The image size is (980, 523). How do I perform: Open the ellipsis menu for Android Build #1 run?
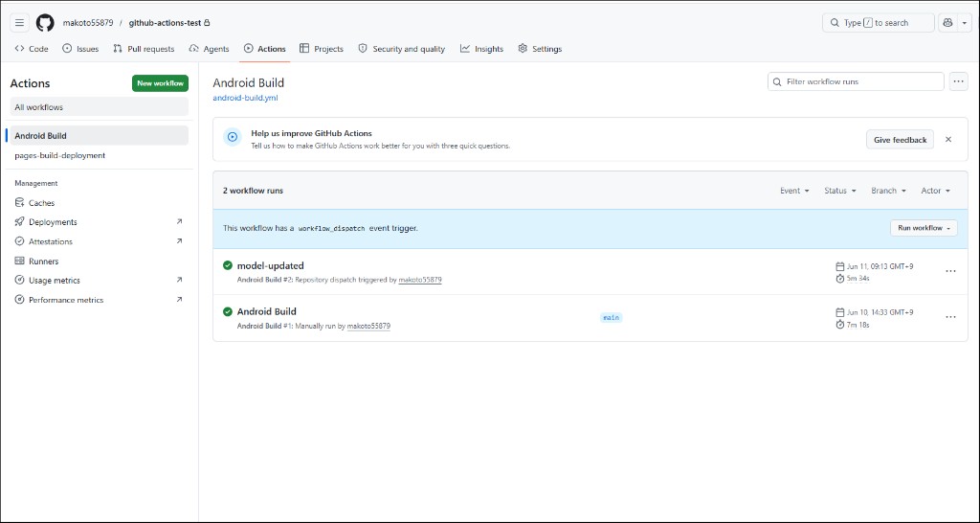pyautogui.click(x=950, y=317)
